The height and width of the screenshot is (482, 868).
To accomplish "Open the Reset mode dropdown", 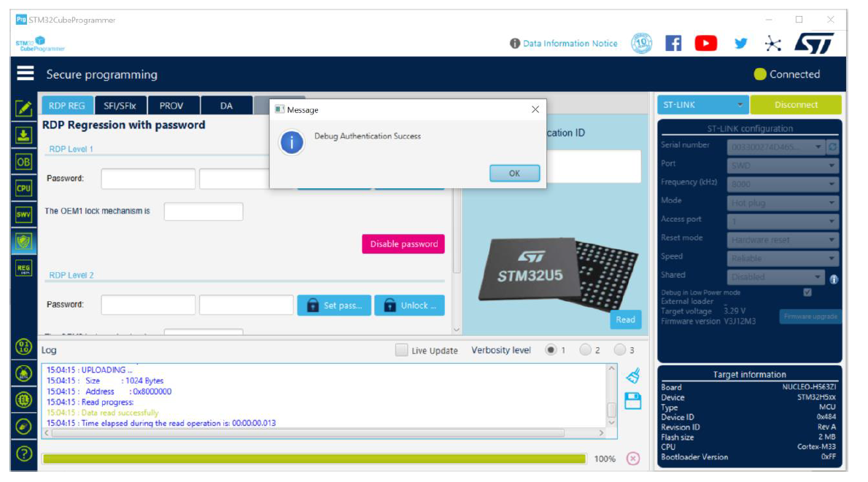I will tap(783, 240).
